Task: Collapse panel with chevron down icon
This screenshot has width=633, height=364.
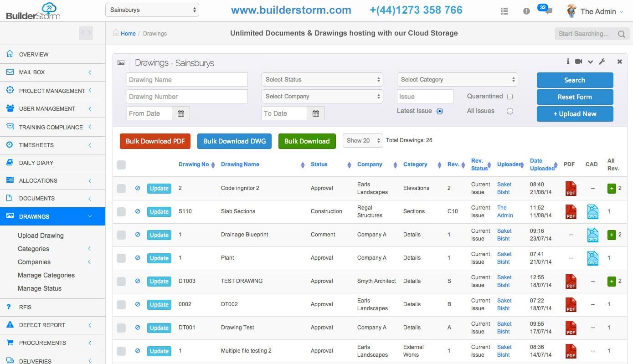Action: point(590,62)
